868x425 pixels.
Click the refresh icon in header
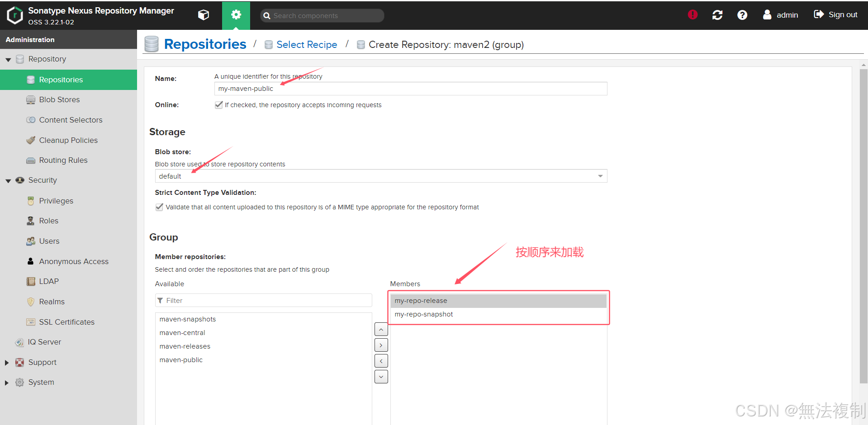point(717,15)
